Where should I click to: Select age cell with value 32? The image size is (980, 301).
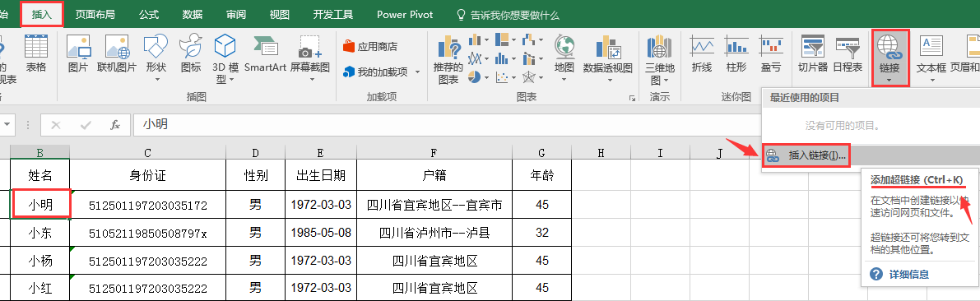coord(542,232)
